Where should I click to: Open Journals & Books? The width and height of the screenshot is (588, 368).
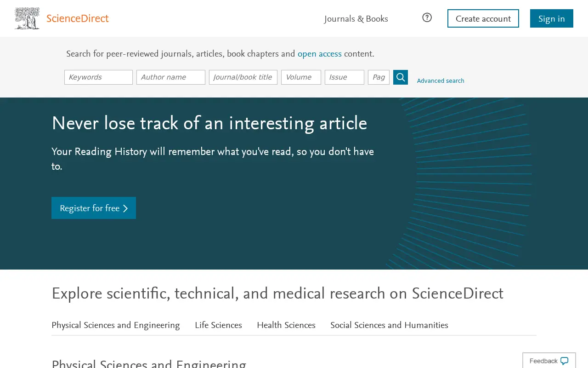coord(356,19)
